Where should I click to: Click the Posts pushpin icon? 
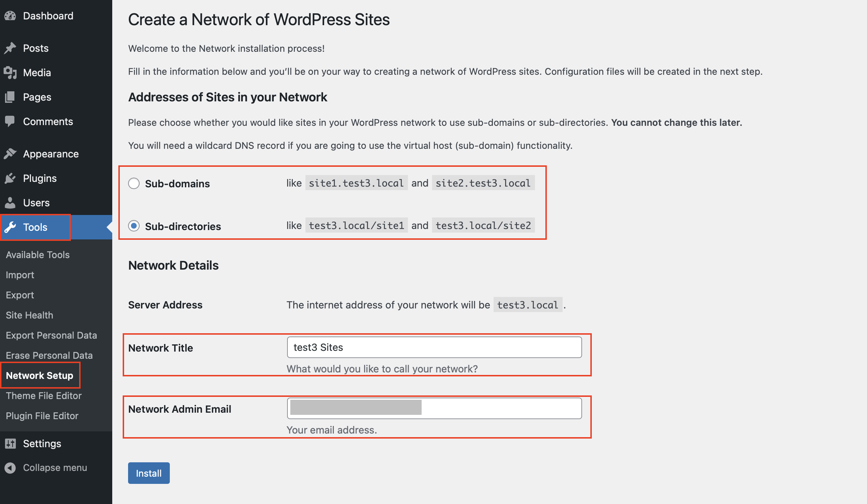(x=10, y=48)
